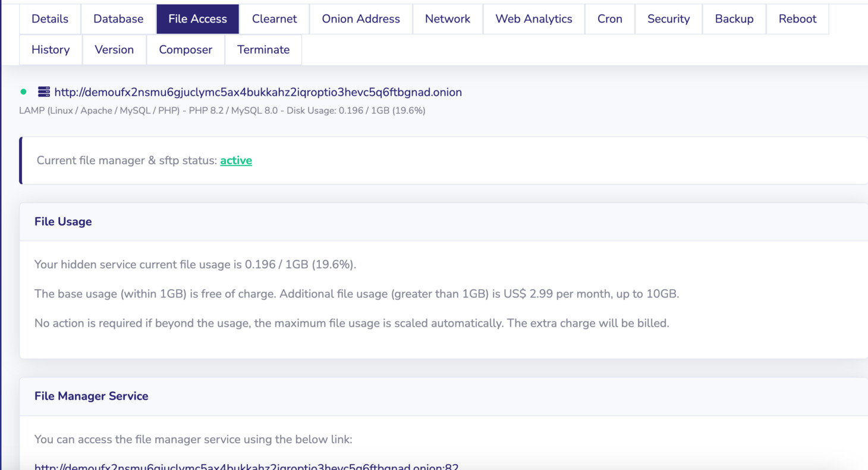The width and height of the screenshot is (868, 470).
Task: Click the US$ 2.99 per month pricing sentence
Action: click(357, 294)
